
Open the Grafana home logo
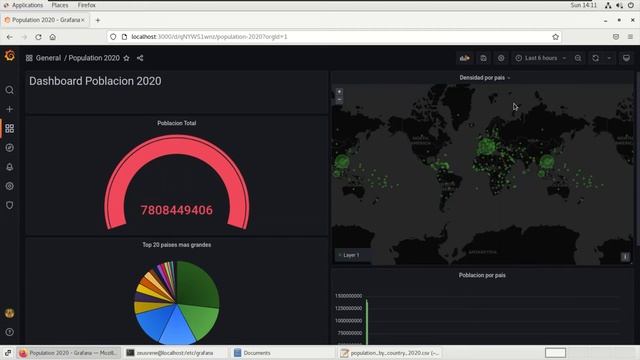[9, 56]
